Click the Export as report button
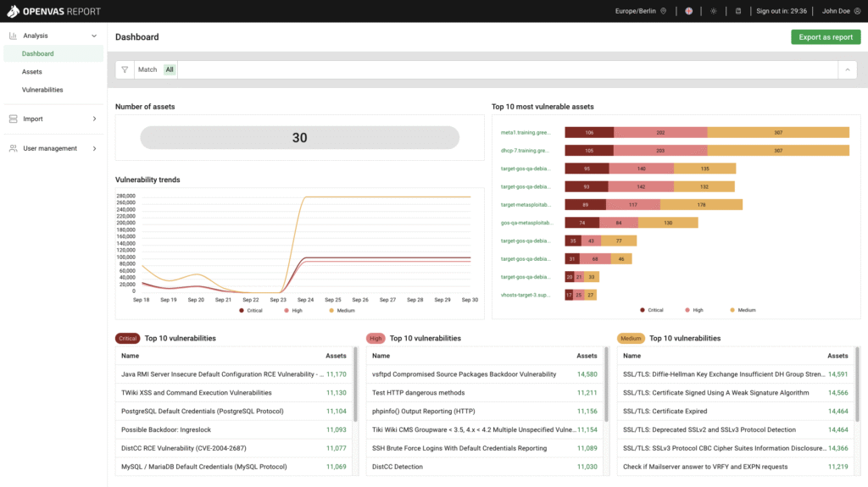Image resolution: width=868 pixels, height=487 pixels. [825, 37]
